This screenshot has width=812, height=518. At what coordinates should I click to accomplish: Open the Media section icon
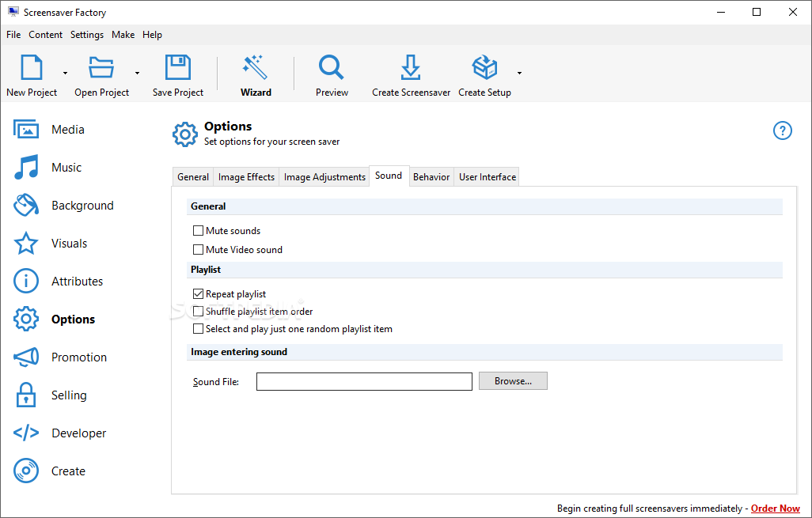tap(26, 130)
